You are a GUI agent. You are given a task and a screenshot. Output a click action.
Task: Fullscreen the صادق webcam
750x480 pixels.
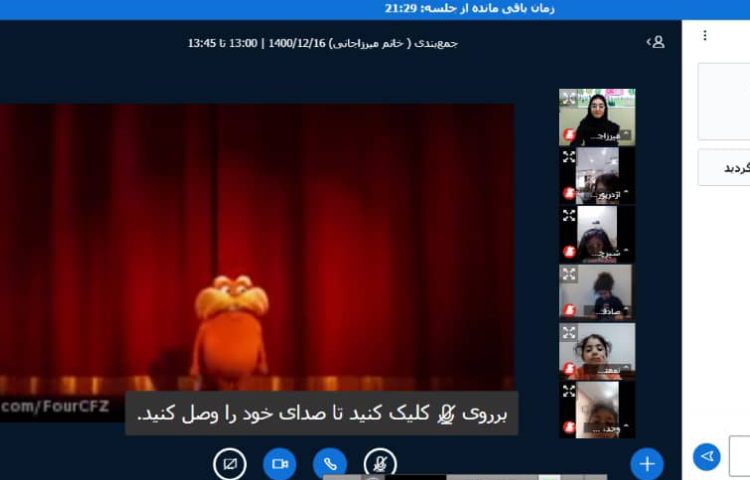(x=569, y=274)
